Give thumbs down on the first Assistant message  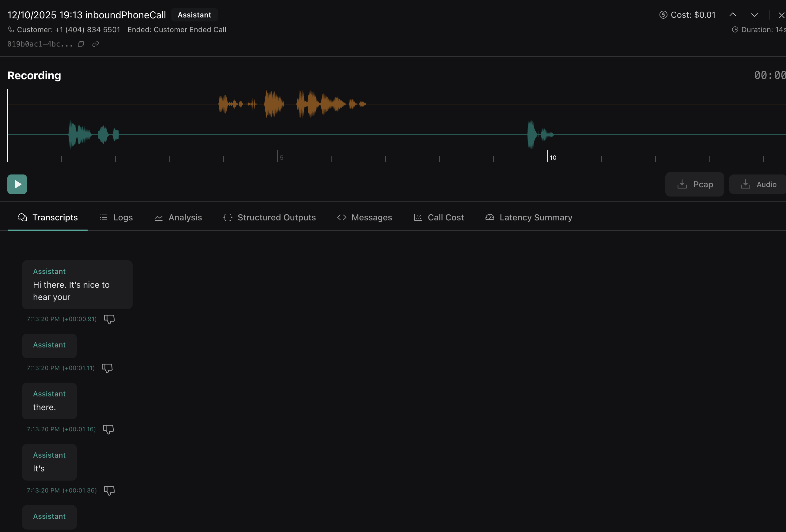pyautogui.click(x=109, y=319)
